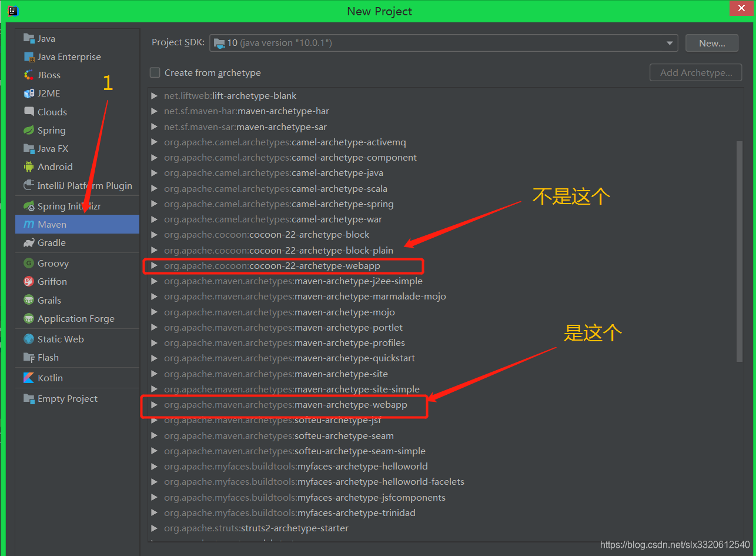Click the Java project type icon
The width and height of the screenshot is (756, 556).
pyautogui.click(x=29, y=38)
